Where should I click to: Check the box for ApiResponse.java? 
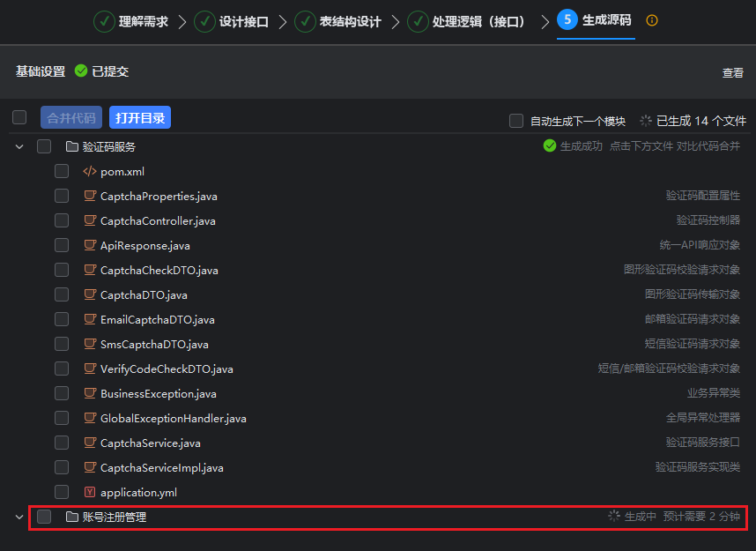pyautogui.click(x=62, y=245)
